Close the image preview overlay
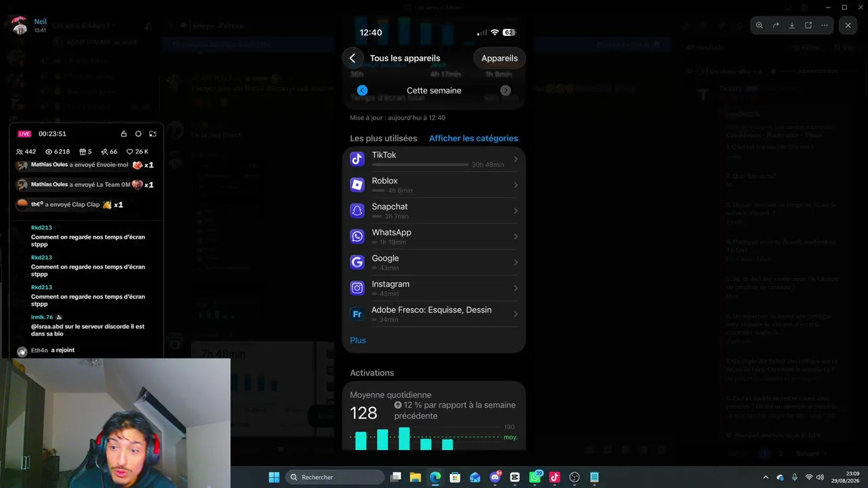Screen dimensions: 868x488 [848, 25]
